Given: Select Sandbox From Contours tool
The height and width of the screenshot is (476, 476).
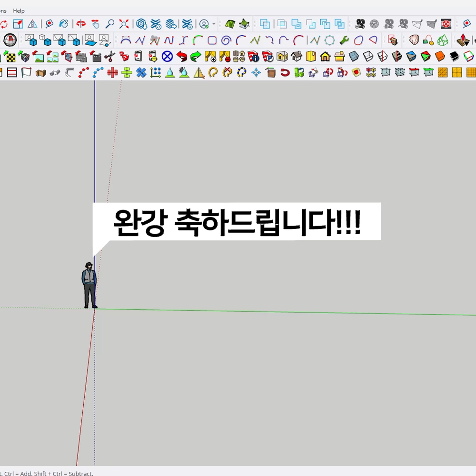Looking at the screenshot, I should tap(230, 24).
